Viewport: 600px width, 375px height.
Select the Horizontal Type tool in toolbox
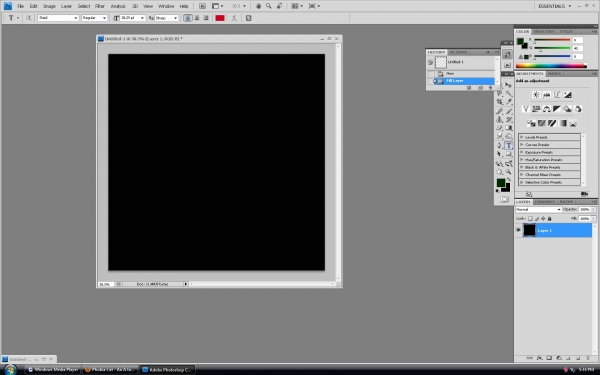[x=509, y=145]
